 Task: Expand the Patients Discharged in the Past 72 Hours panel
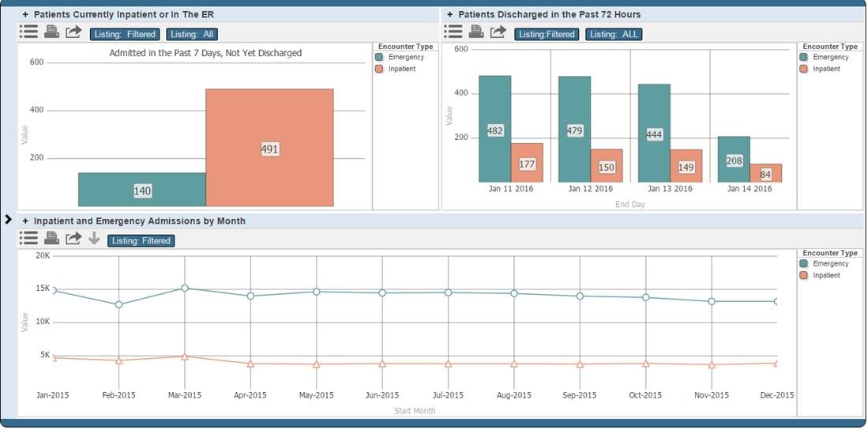tap(449, 14)
